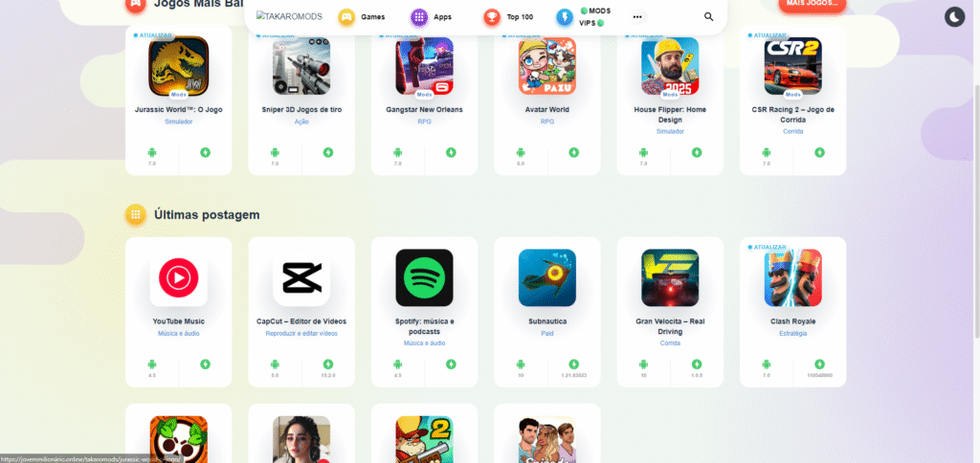Toggle dark mode moon icon
This screenshot has width=980, height=463.
tap(954, 17)
